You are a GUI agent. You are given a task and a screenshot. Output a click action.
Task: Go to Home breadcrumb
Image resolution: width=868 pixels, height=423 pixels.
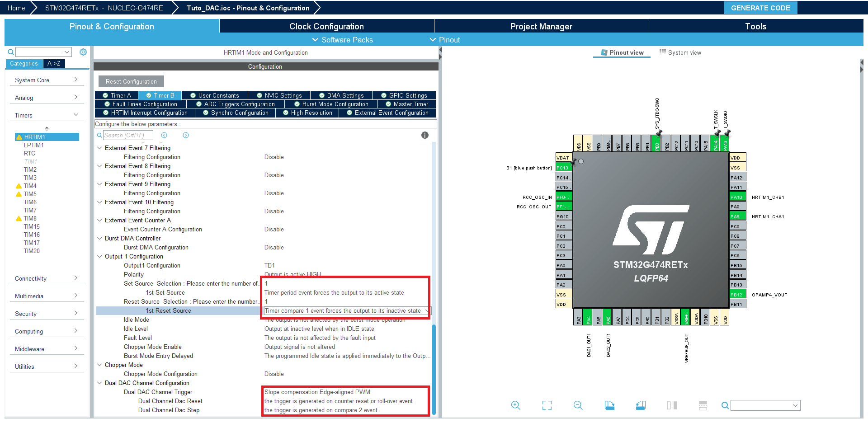point(16,8)
